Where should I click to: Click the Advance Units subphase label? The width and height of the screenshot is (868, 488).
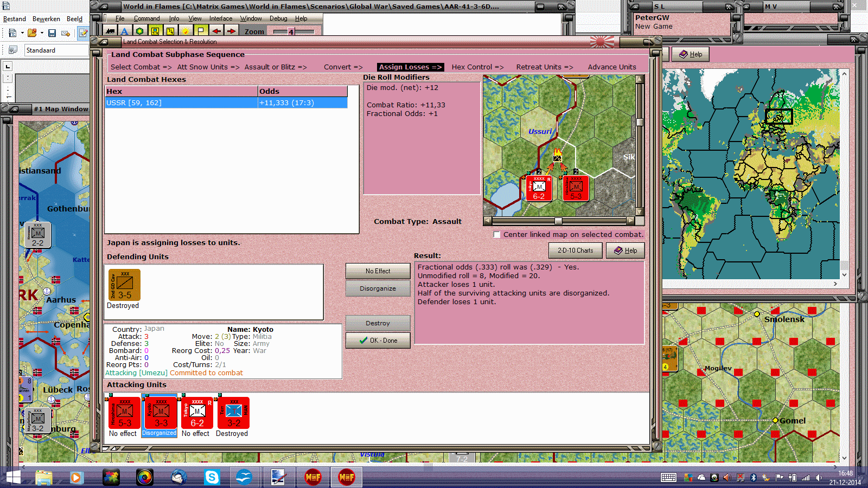tap(612, 67)
